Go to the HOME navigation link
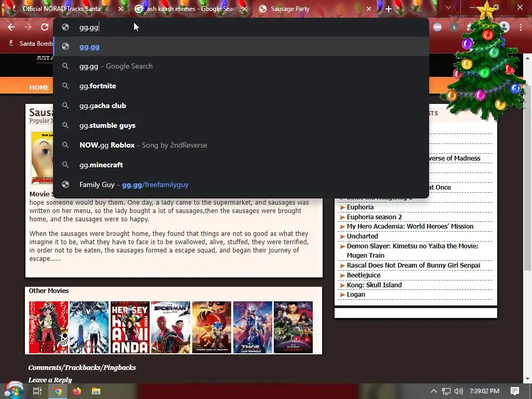The height and width of the screenshot is (399, 532). (39, 87)
